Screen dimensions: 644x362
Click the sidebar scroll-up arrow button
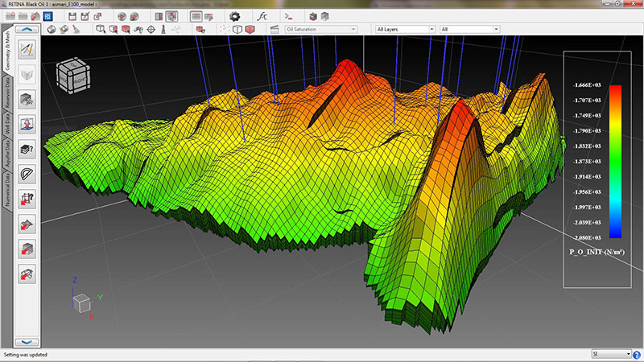[x=27, y=30]
